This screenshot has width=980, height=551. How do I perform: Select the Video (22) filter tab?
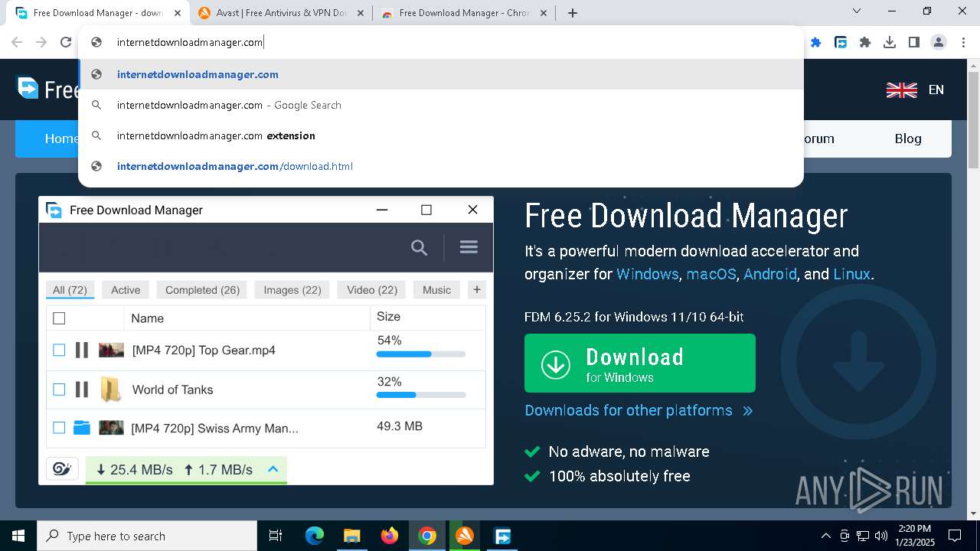[x=372, y=290]
